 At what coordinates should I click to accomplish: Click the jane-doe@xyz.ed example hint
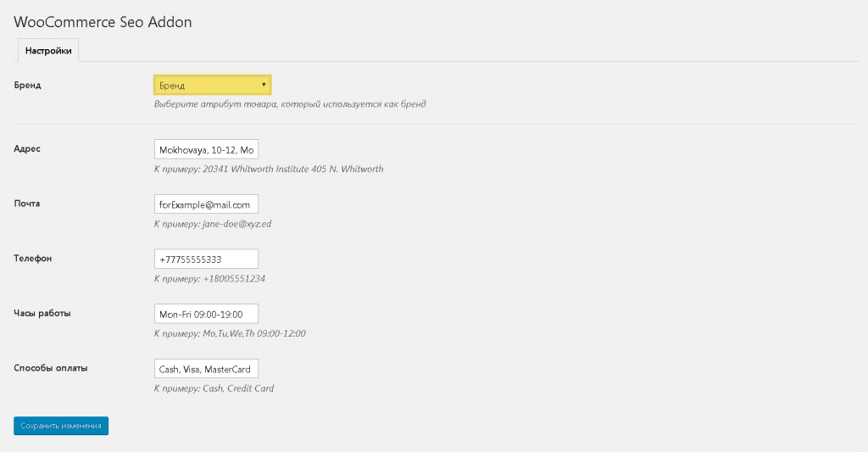213,224
